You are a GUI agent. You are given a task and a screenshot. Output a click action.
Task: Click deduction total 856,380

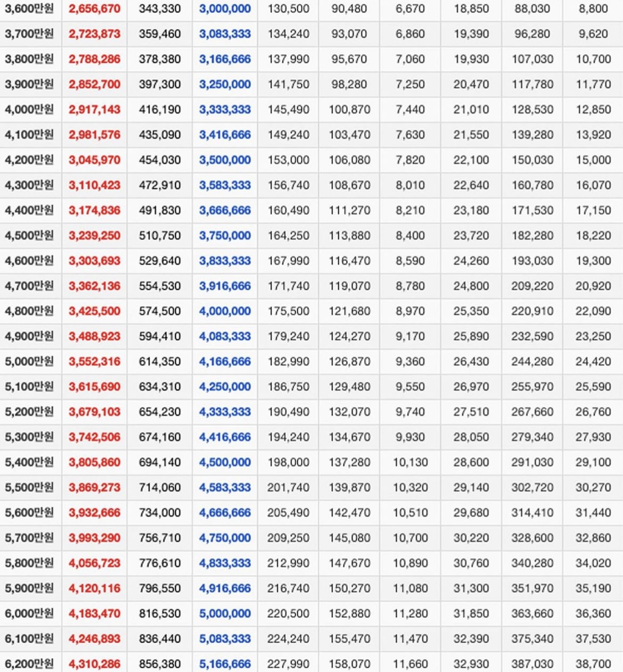click(x=160, y=664)
